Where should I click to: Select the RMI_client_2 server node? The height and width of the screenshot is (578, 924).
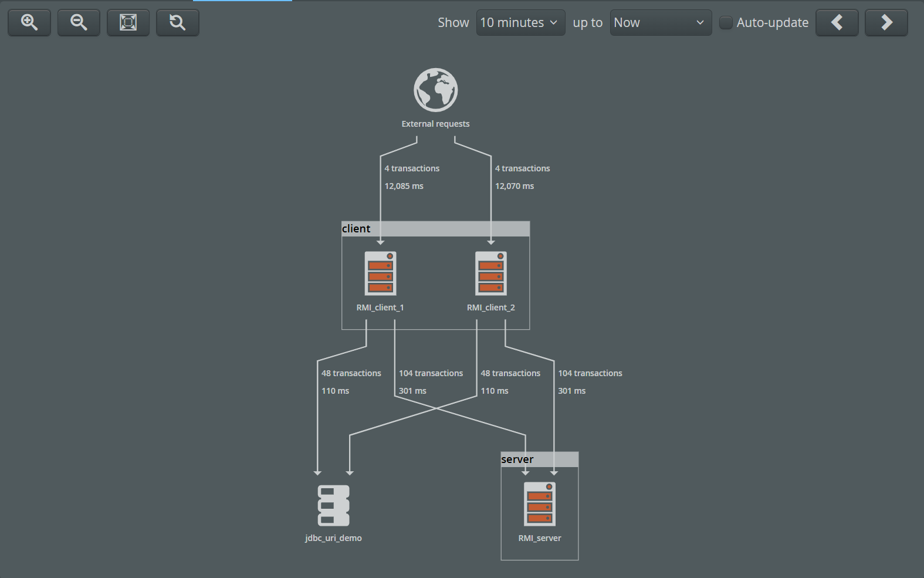click(x=491, y=273)
